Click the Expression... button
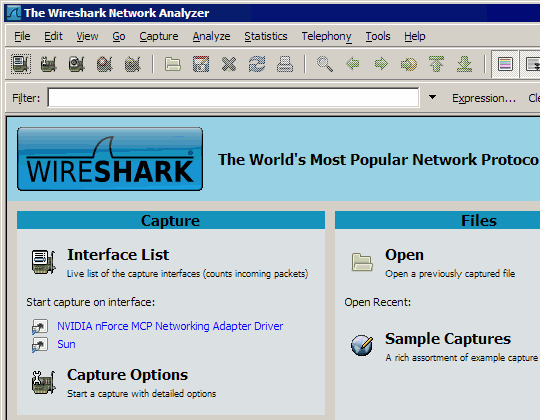Image resolution: width=540 pixels, height=420 pixels. tap(484, 98)
